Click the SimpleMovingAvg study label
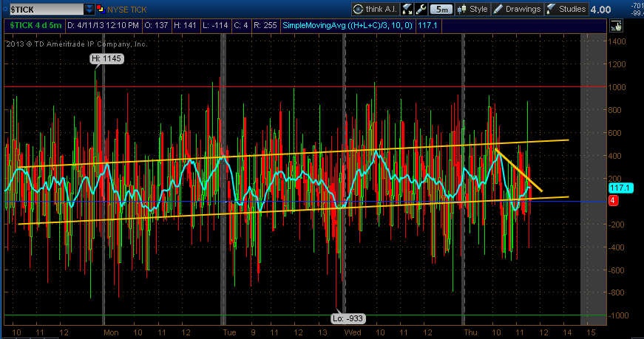Image resolution: width=644 pixels, height=339 pixels. pyautogui.click(x=348, y=25)
